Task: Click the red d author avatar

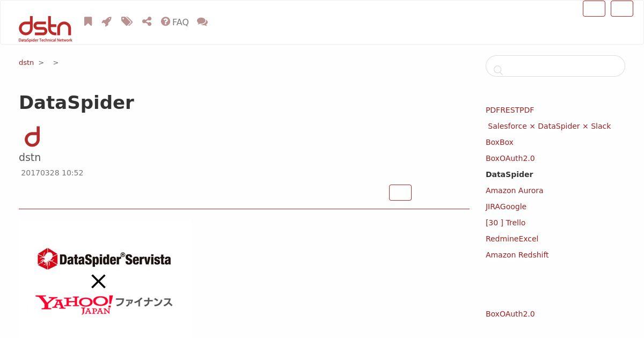Action: (32, 137)
